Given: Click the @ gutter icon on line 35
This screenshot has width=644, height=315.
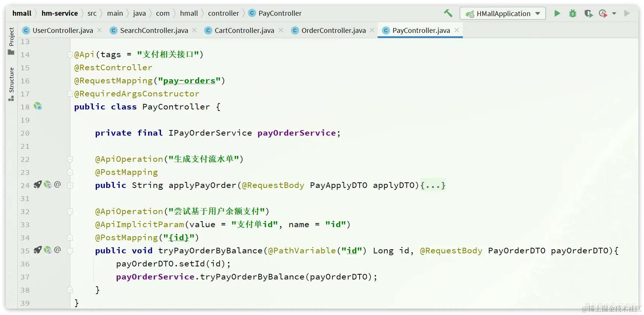Looking at the screenshot, I should [x=57, y=250].
